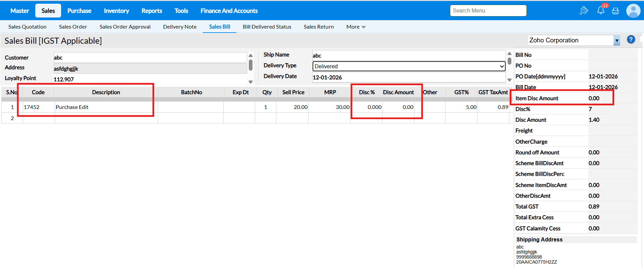Click the Search Menu input field
Image resolution: width=644 pixels, height=268 pixels.
coord(488,11)
